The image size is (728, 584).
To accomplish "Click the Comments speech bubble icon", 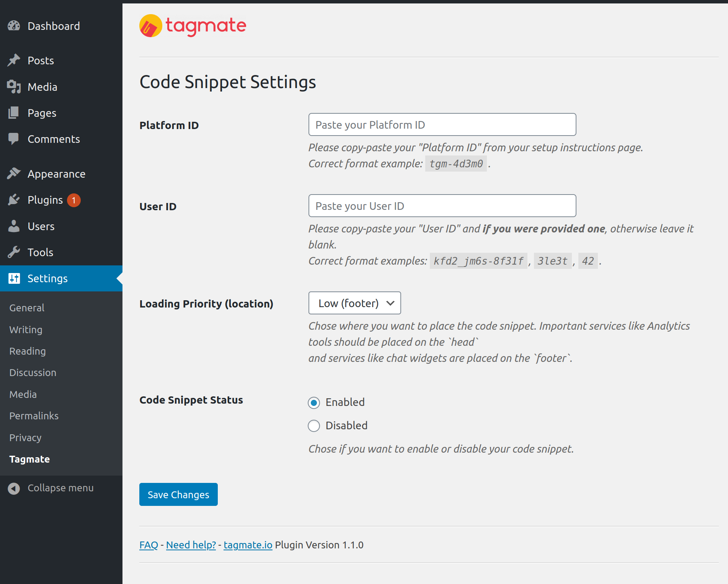I will pyautogui.click(x=14, y=139).
